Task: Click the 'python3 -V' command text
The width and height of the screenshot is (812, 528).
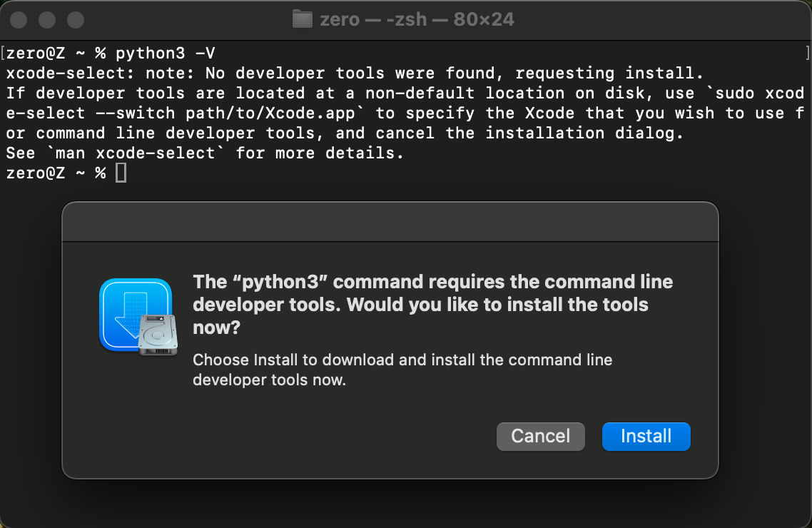Action: (166, 54)
